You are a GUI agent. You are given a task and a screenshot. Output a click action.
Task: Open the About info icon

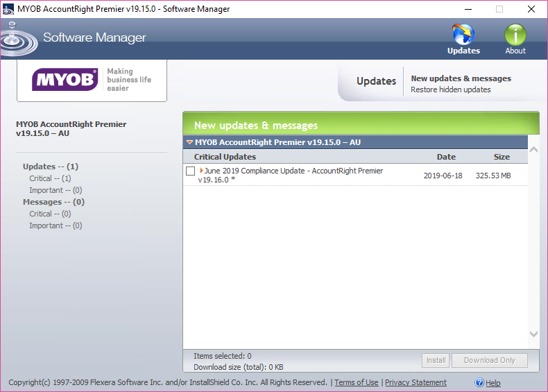coord(515,35)
